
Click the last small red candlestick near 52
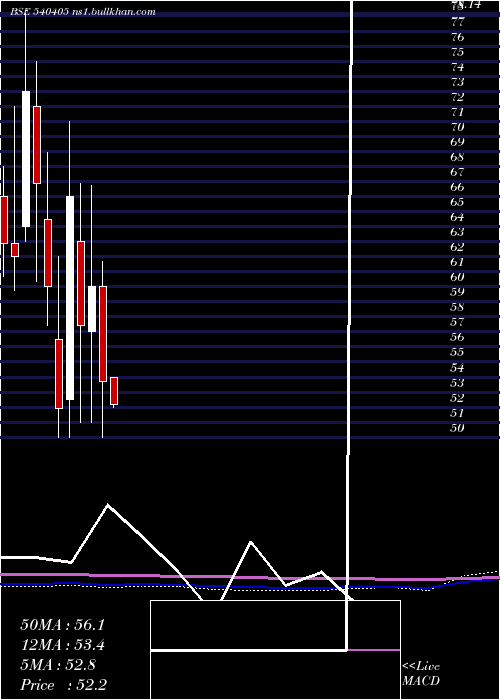[x=114, y=391]
